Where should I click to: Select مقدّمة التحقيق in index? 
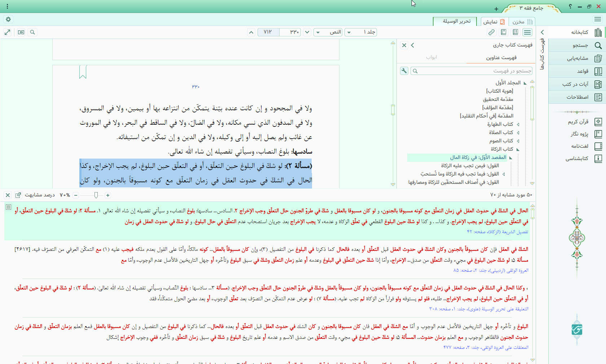click(498, 99)
